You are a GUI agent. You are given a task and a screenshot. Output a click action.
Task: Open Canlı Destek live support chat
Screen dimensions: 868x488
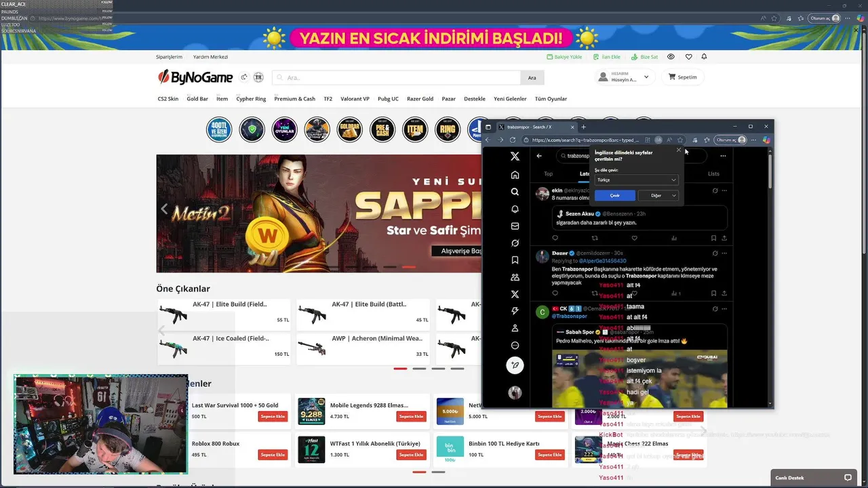[x=814, y=478]
